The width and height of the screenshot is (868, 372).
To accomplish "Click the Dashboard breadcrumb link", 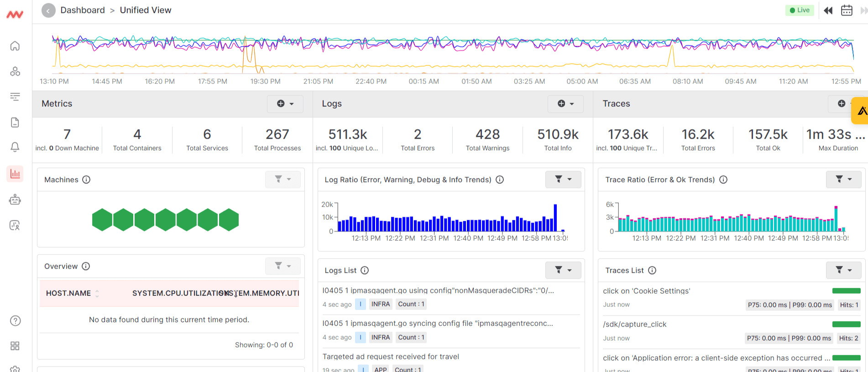I will coord(83,10).
